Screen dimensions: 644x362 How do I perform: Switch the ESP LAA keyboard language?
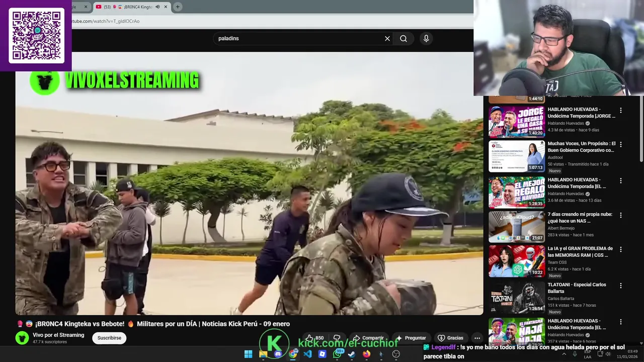click(x=588, y=354)
